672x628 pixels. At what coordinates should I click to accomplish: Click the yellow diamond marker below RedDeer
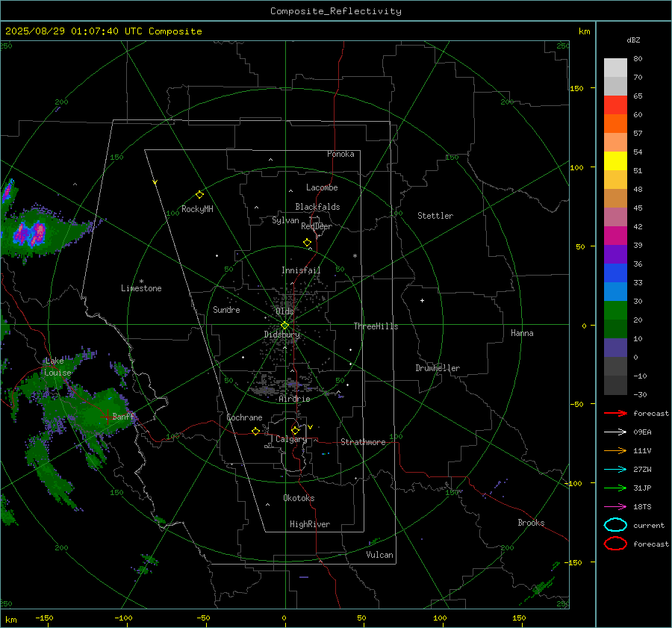[x=307, y=243]
